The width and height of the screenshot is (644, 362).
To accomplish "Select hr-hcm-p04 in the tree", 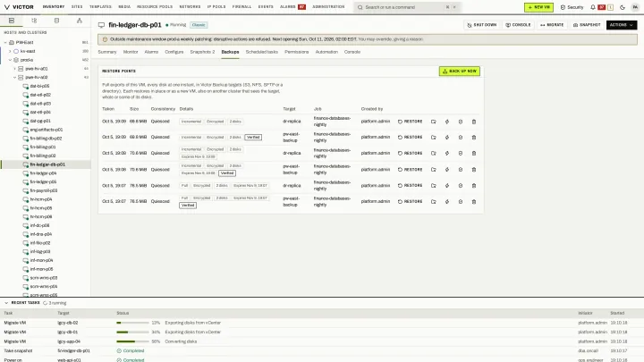I will [x=40, y=199].
